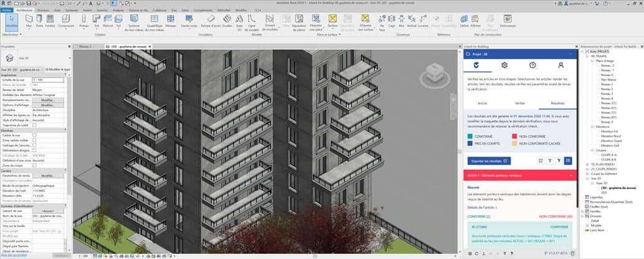Click Modifier button for Paramètres de rendu
Screen dimensions: 644x259
48,175
